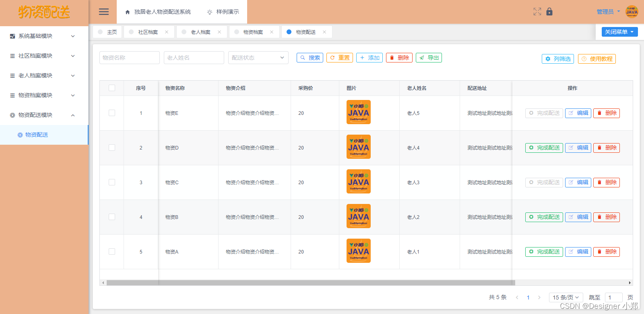Expand 物资档案模块 menu
This screenshot has height=314, width=644.
[73, 96]
